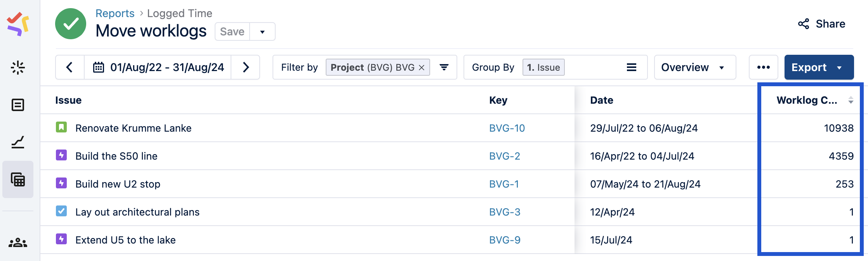868x261 pixels.
Task: Click the Tempo logo in the sidebar
Action: click(x=18, y=24)
